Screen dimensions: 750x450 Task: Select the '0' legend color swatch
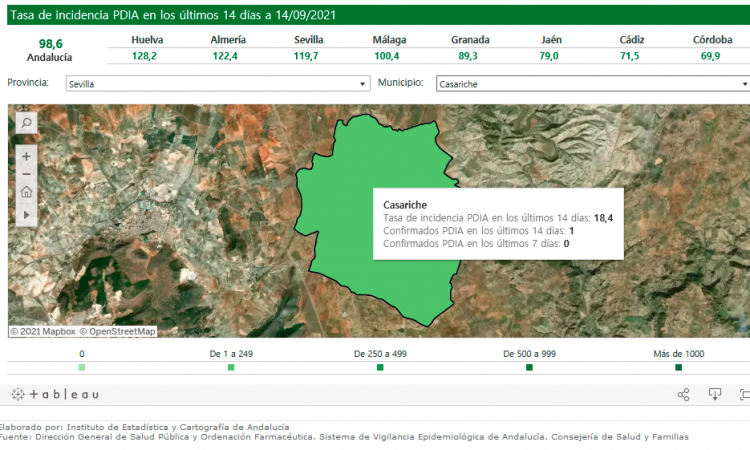point(82,368)
